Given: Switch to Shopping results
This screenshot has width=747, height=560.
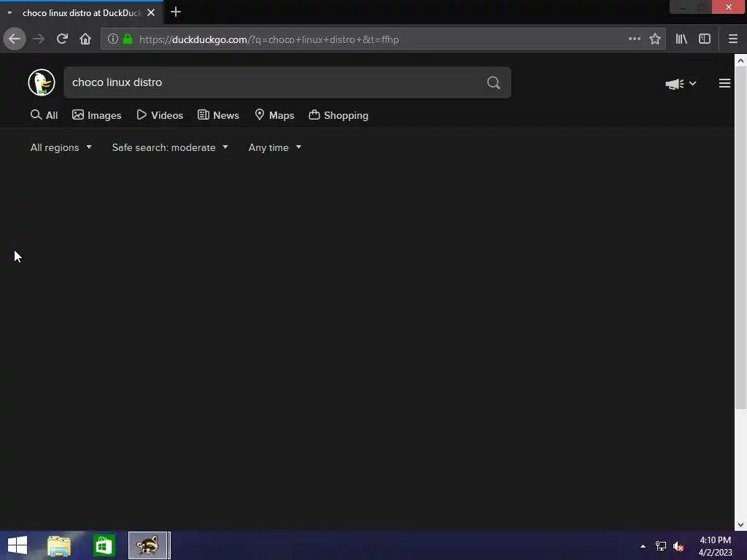Looking at the screenshot, I should [338, 115].
